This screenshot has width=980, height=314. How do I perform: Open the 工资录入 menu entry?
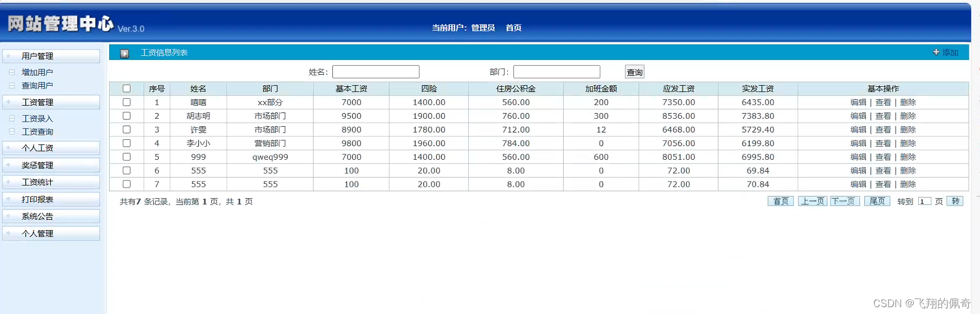(x=37, y=119)
